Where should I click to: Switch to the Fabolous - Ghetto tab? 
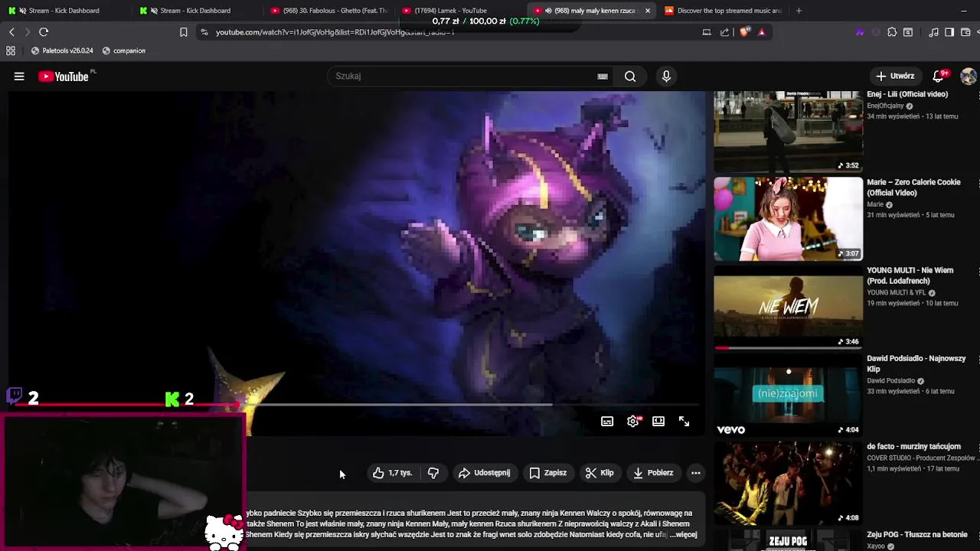329,11
